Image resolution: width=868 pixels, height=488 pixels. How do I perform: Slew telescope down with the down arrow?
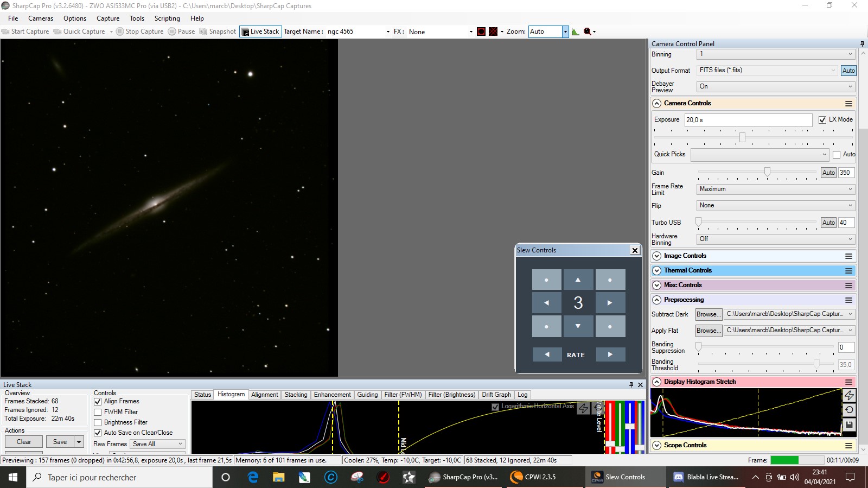tap(578, 326)
